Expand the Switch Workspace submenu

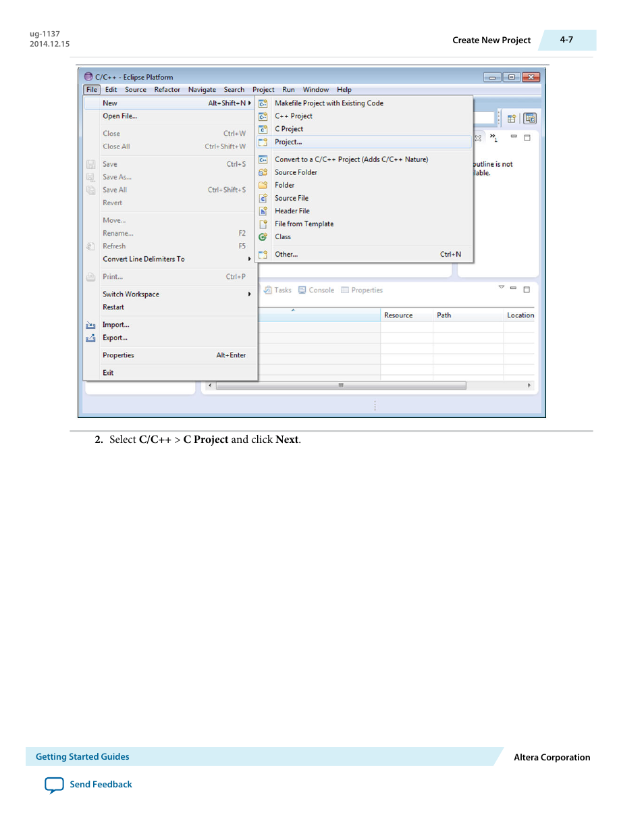pos(250,294)
